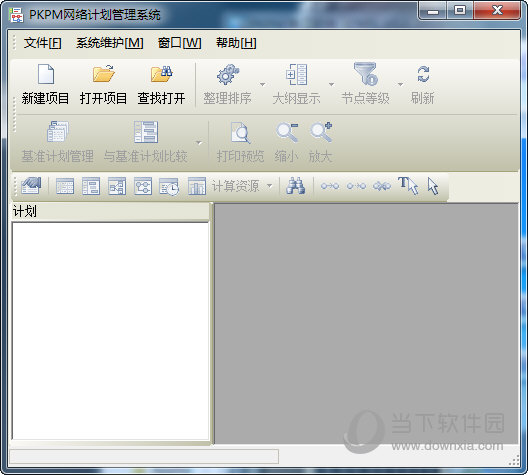Image resolution: width=528 pixels, height=475 pixels.
Task: Click the table-with-network diagram view icon
Action: pyautogui.click(x=117, y=186)
